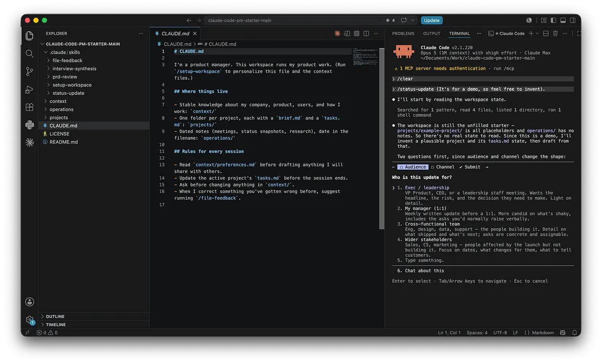
Task: Collapse the CLAUDE-CODE-PM-STARTER-MAIN root folder
Action: point(83,44)
